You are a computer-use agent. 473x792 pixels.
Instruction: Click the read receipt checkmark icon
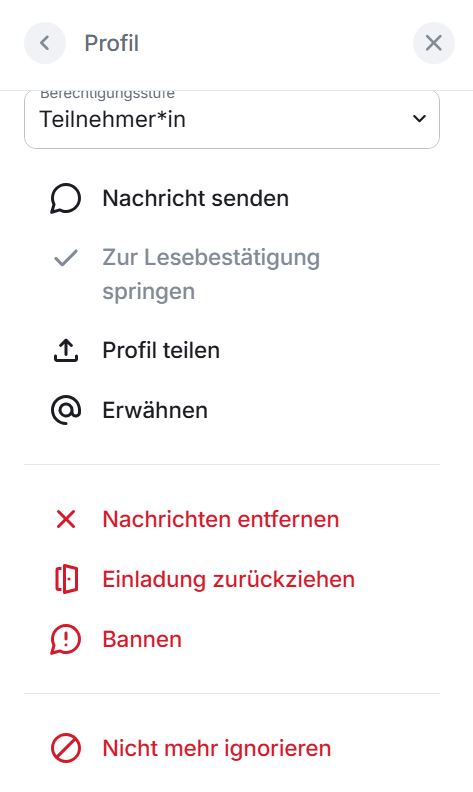point(66,258)
